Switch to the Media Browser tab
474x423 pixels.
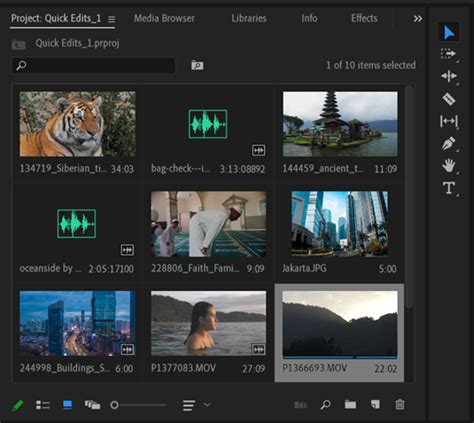(164, 18)
